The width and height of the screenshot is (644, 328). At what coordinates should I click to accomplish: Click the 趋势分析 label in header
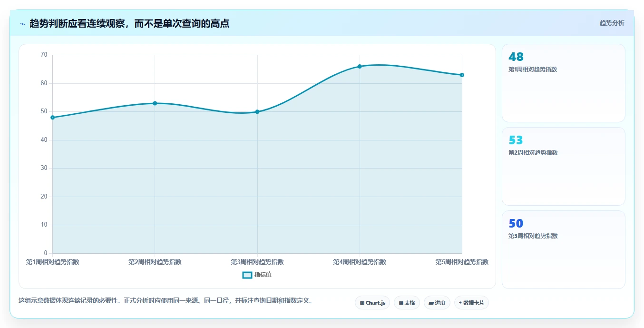point(612,23)
